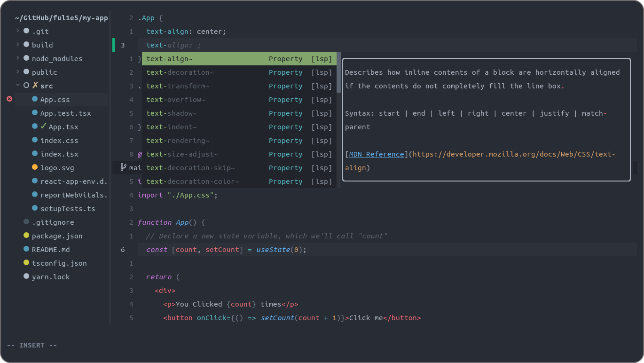Expand the build folder chevron

coord(18,45)
